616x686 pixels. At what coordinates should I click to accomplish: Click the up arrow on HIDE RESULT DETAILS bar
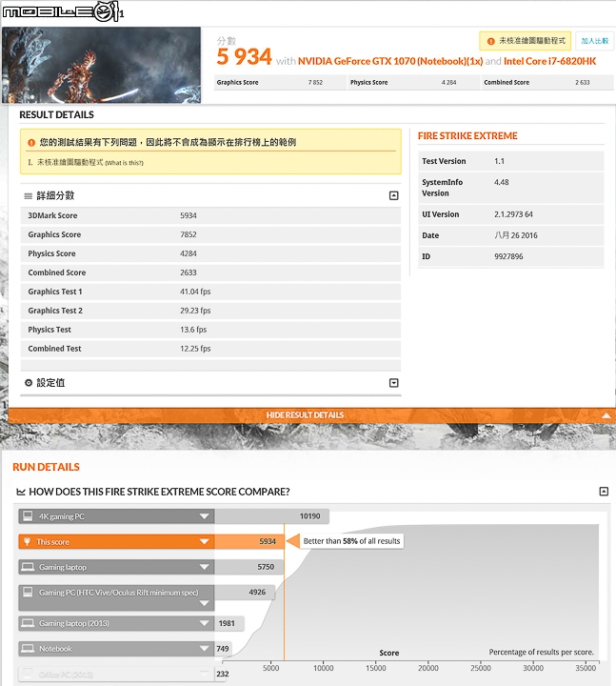click(x=606, y=415)
